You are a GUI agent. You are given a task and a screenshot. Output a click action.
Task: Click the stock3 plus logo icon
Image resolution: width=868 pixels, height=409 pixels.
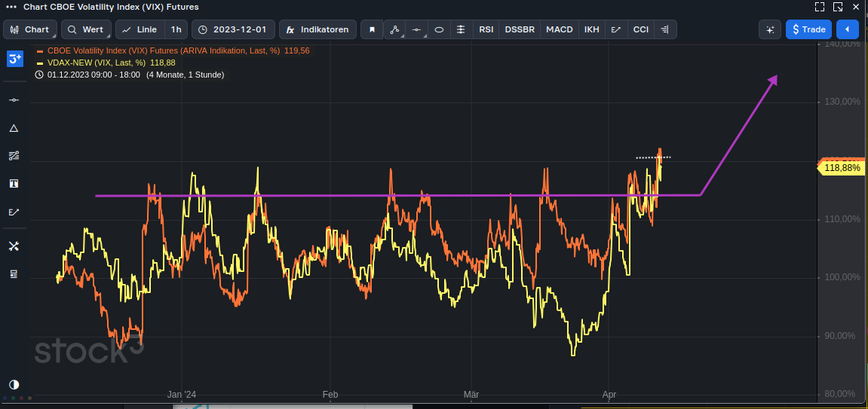point(14,59)
